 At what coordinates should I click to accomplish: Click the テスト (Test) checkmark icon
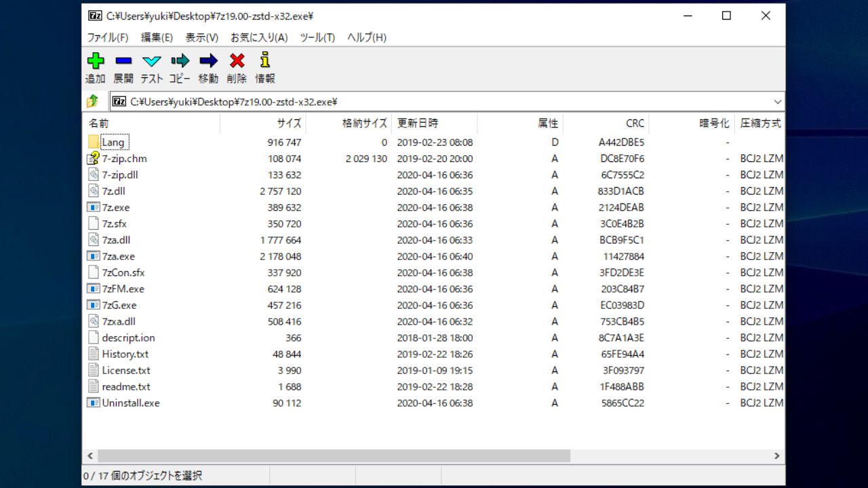pyautogui.click(x=152, y=60)
